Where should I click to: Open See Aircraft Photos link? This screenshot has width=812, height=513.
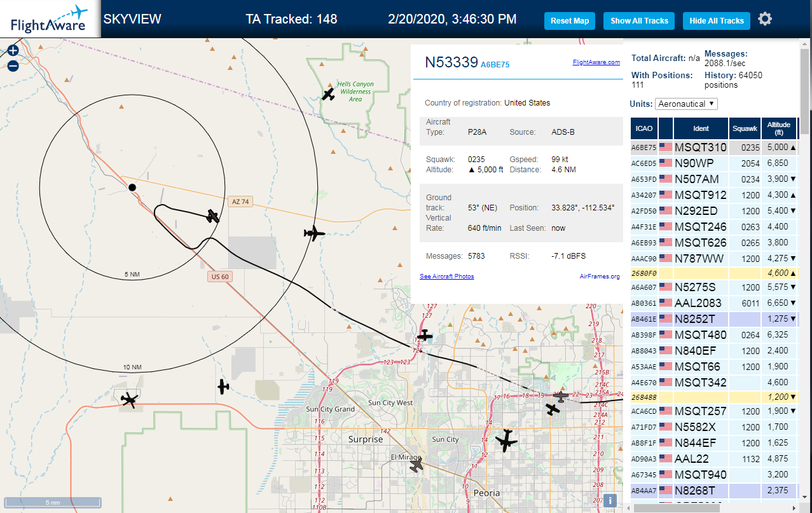(446, 277)
